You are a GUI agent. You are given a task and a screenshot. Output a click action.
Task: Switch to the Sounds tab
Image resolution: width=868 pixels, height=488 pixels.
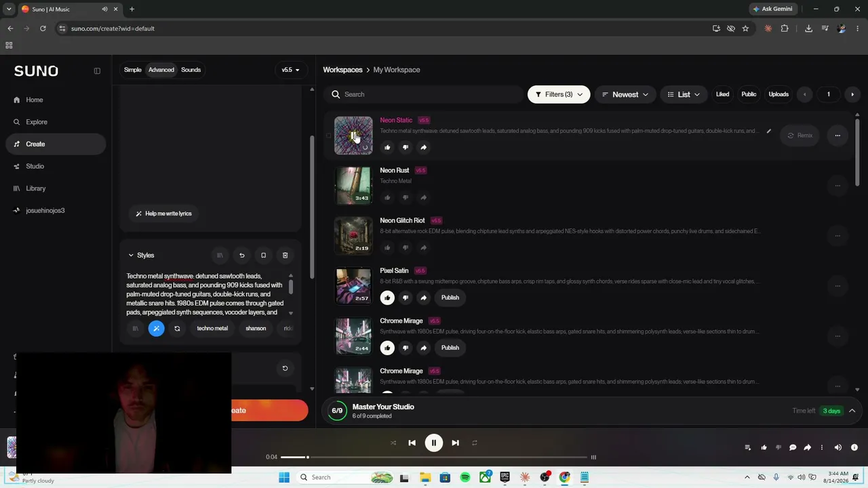(191, 70)
